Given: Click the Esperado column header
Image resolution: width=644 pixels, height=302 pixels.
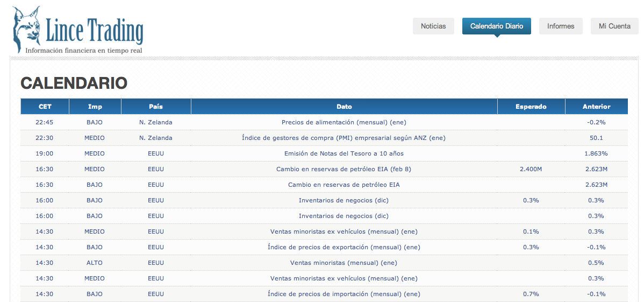Looking at the screenshot, I should pos(531,107).
